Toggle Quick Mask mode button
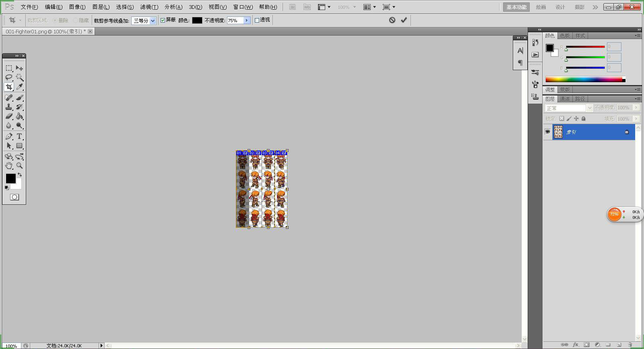 [x=14, y=197]
